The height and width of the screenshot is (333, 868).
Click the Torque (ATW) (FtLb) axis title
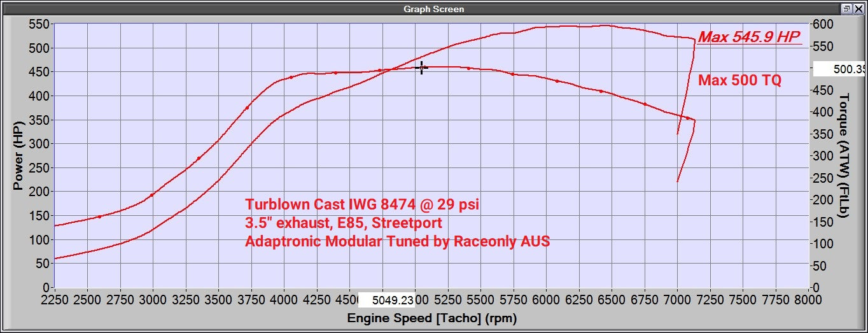[x=844, y=155]
